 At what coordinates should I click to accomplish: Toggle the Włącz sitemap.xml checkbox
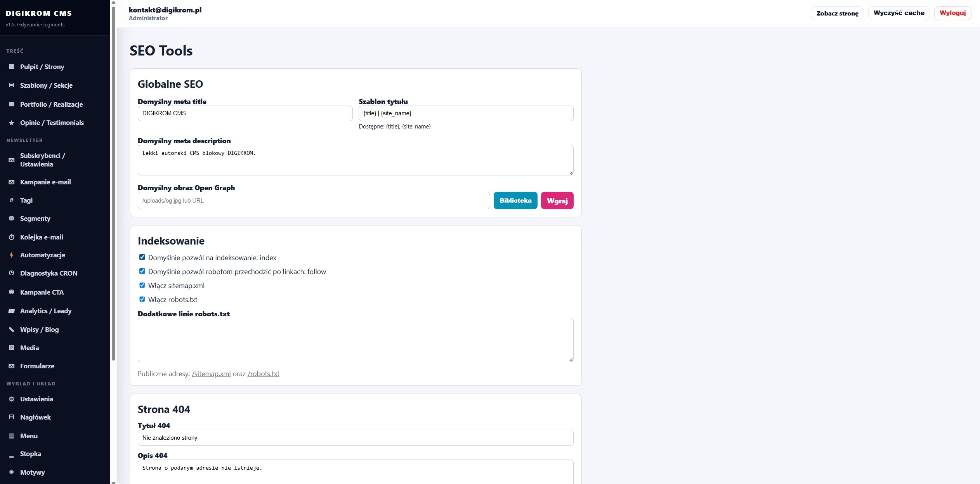click(142, 285)
